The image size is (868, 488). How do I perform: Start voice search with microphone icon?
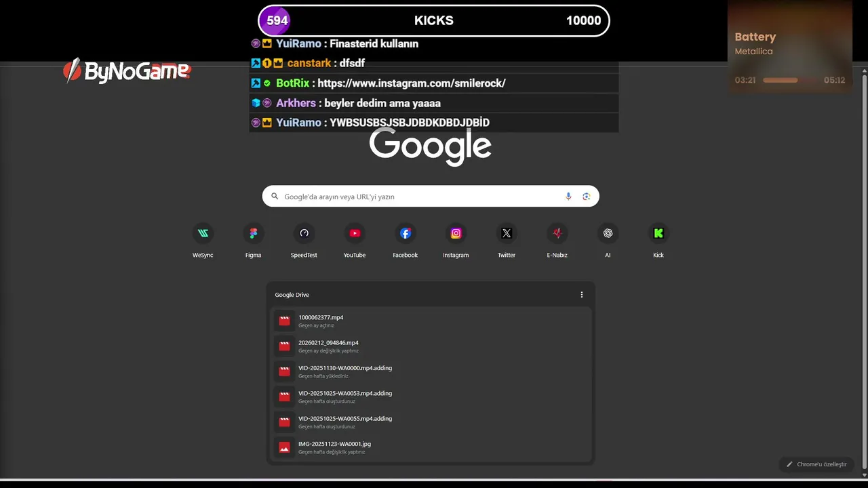[568, 197]
